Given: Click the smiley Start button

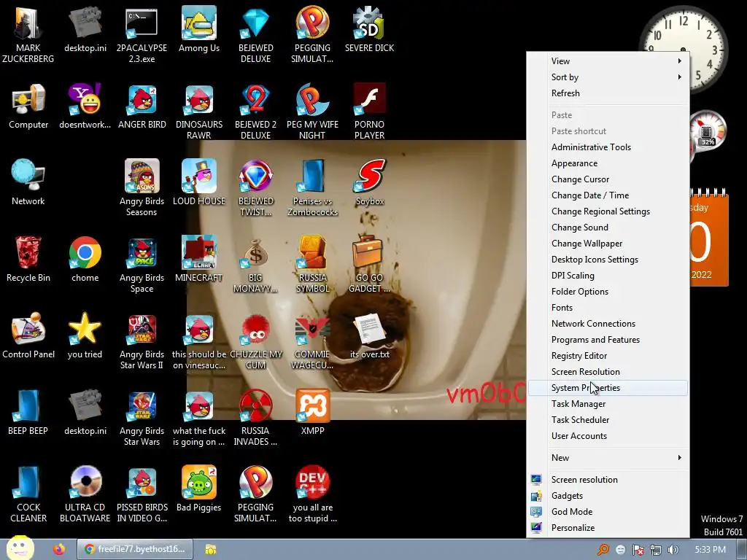Looking at the screenshot, I should click(x=20, y=548).
